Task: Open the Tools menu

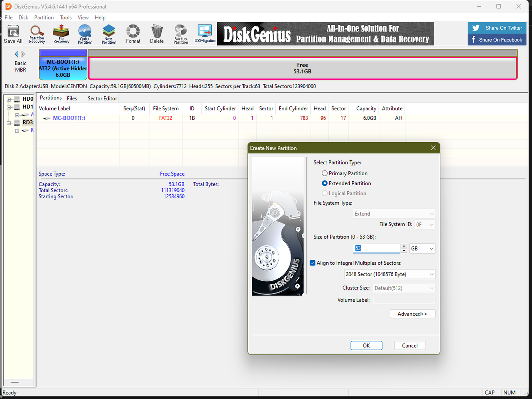Action: pyautogui.click(x=66, y=17)
